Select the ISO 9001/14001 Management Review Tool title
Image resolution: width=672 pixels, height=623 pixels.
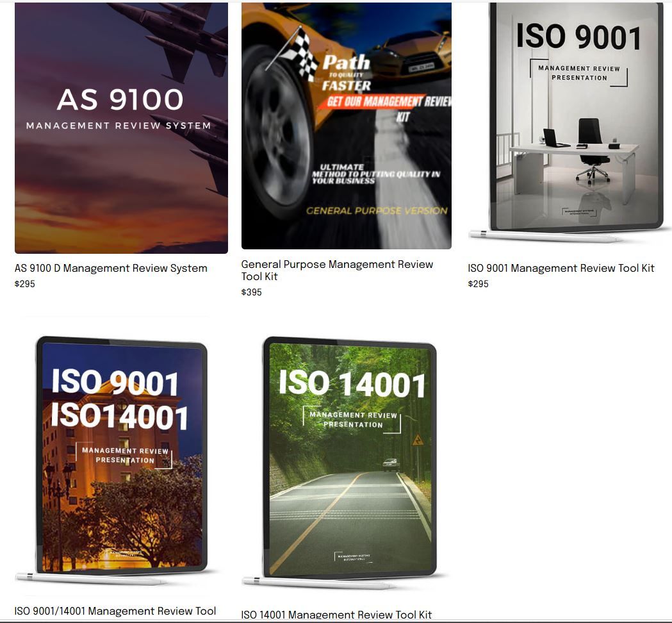tap(117, 611)
